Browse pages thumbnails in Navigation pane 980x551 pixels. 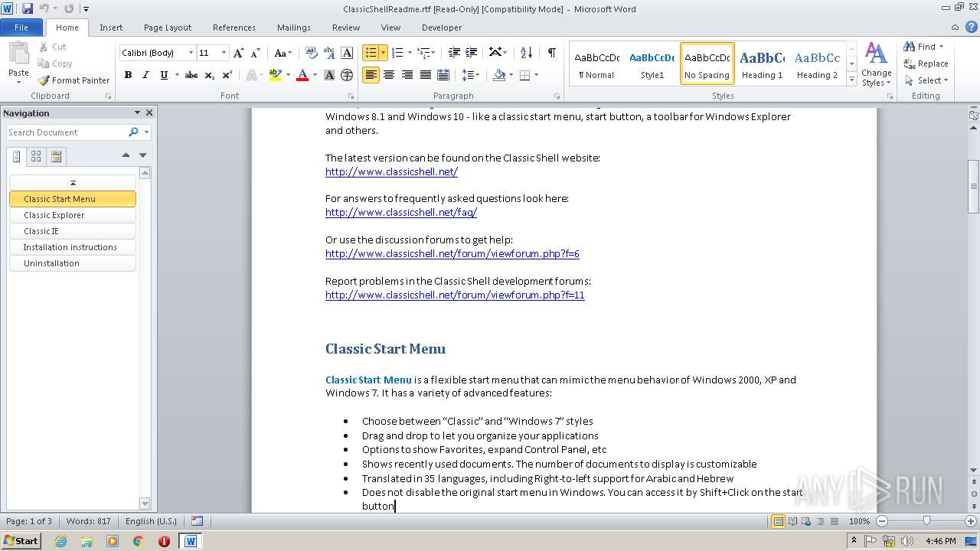click(36, 157)
